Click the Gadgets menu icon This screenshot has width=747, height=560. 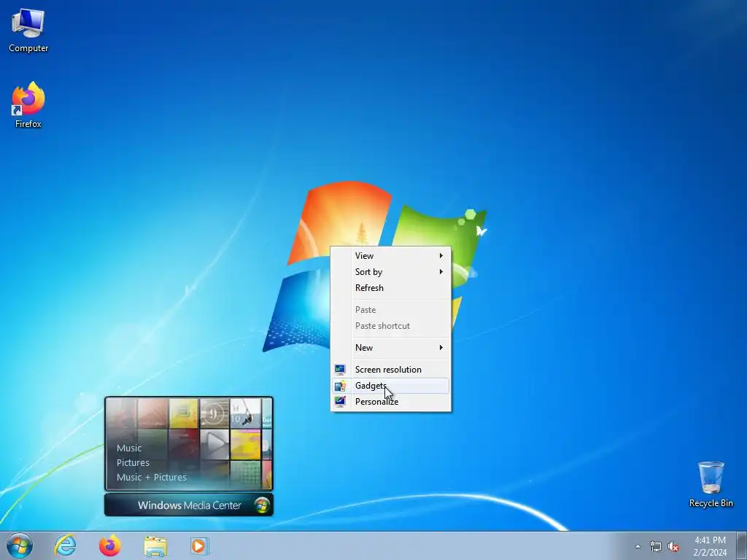pyautogui.click(x=340, y=386)
